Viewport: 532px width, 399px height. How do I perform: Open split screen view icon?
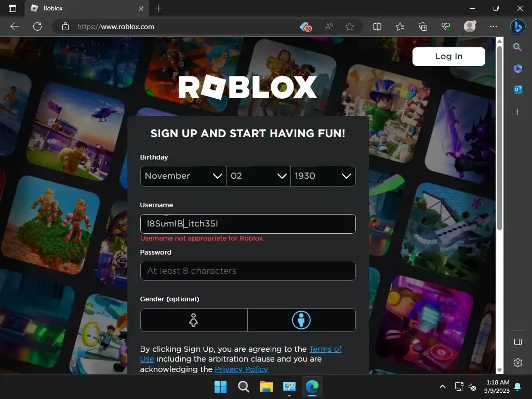coord(377,26)
